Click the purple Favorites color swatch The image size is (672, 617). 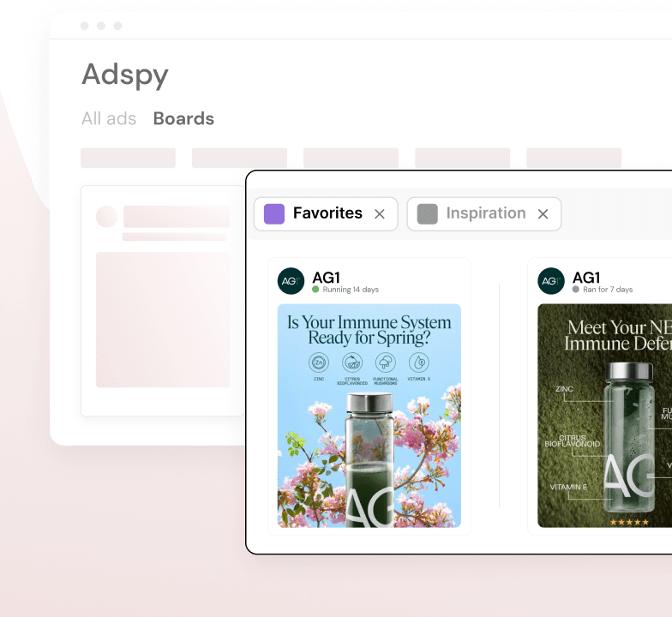[274, 214]
